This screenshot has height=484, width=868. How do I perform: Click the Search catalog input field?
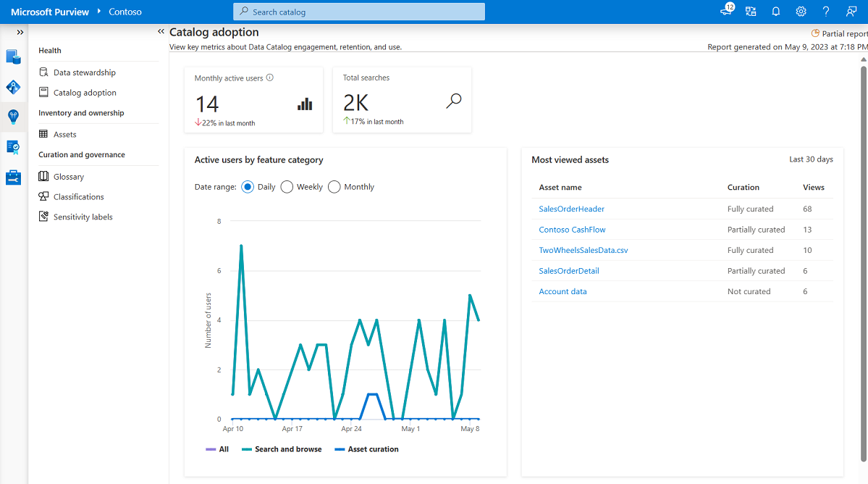point(359,12)
